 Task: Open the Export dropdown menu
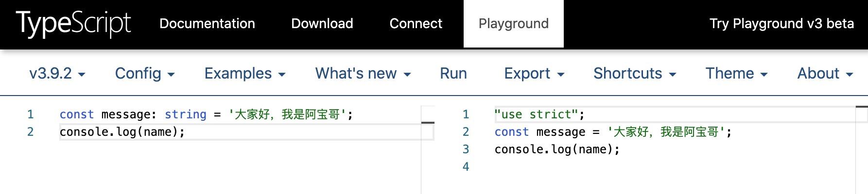click(534, 73)
